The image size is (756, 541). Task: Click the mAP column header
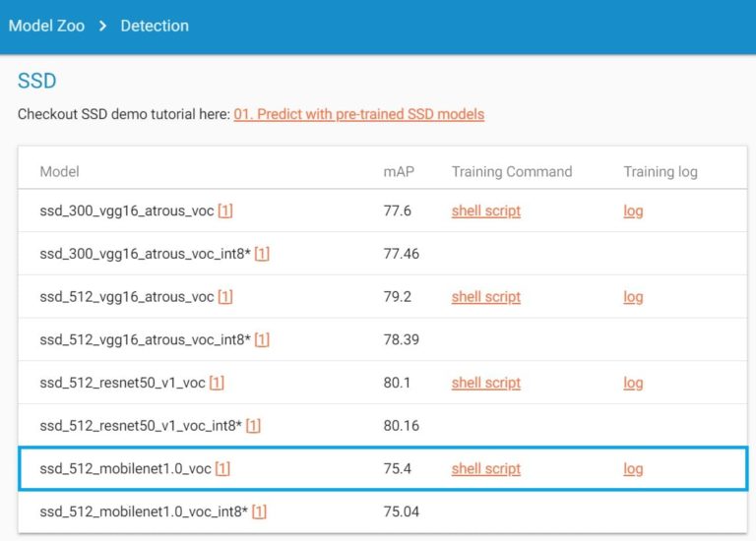tap(399, 171)
